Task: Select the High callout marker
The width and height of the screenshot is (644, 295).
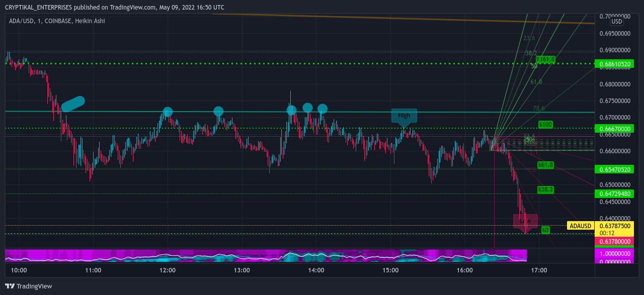Action: pyautogui.click(x=404, y=116)
